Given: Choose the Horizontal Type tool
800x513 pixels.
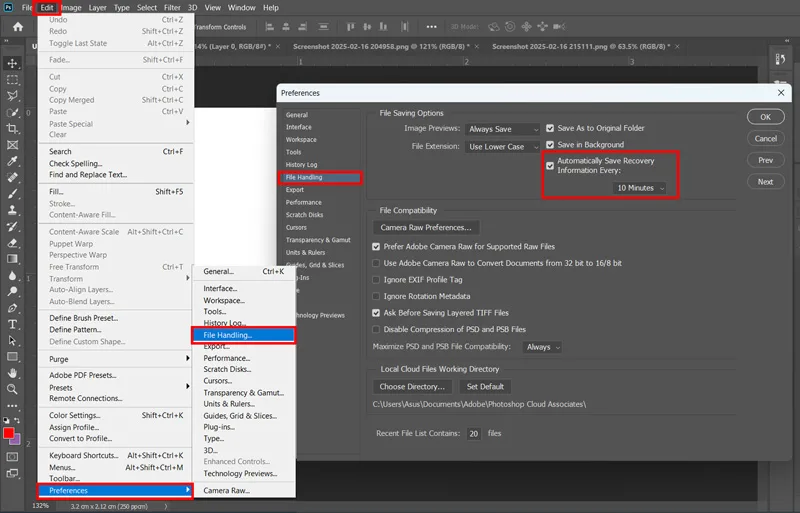Looking at the screenshot, I should pyautogui.click(x=12, y=325).
